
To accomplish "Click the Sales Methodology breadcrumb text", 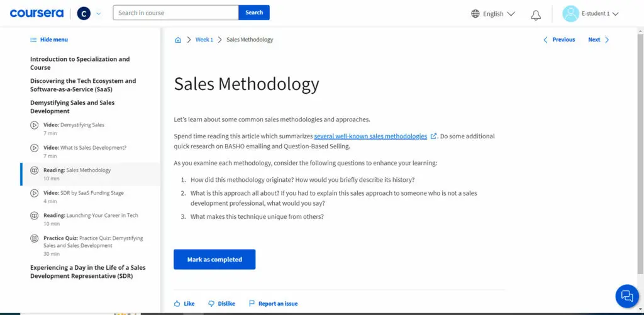I will click(x=250, y=40).
